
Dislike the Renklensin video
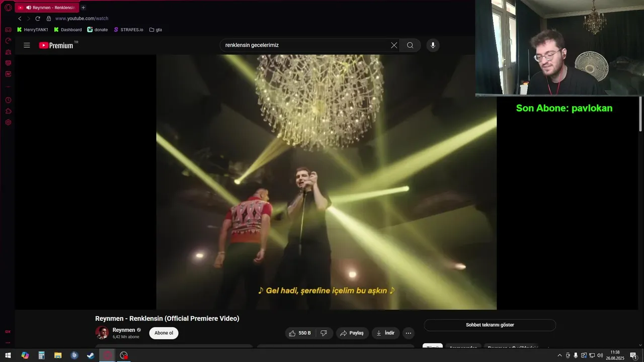click(x=324, y=333)
